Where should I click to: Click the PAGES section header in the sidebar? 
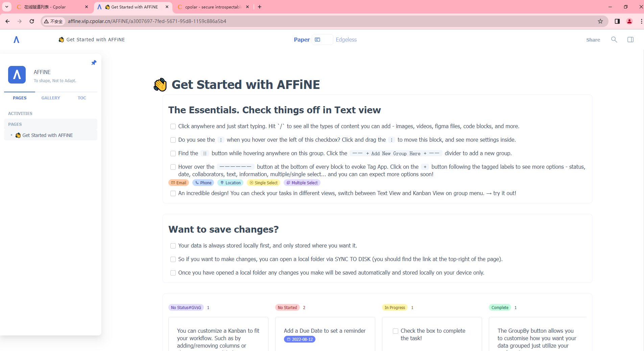coord(15,124)
